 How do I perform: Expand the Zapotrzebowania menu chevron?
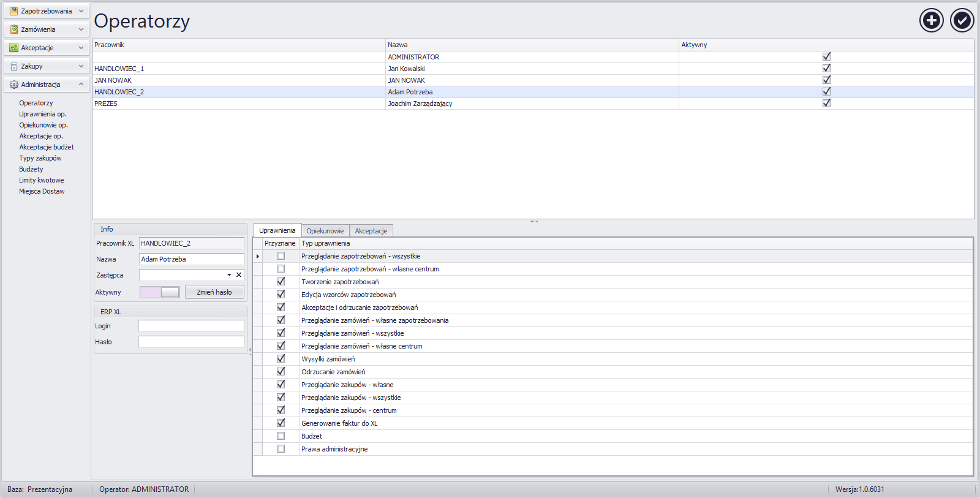coord(81,11)
